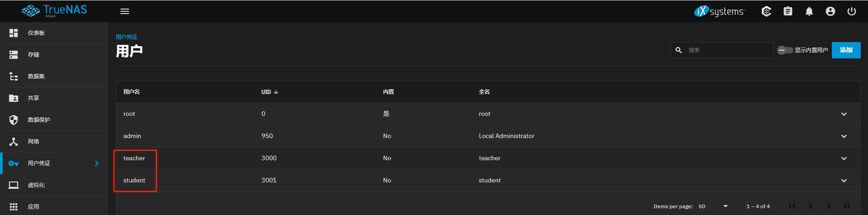Open 网络 (Network) in the sidebar

click(33, 142)
